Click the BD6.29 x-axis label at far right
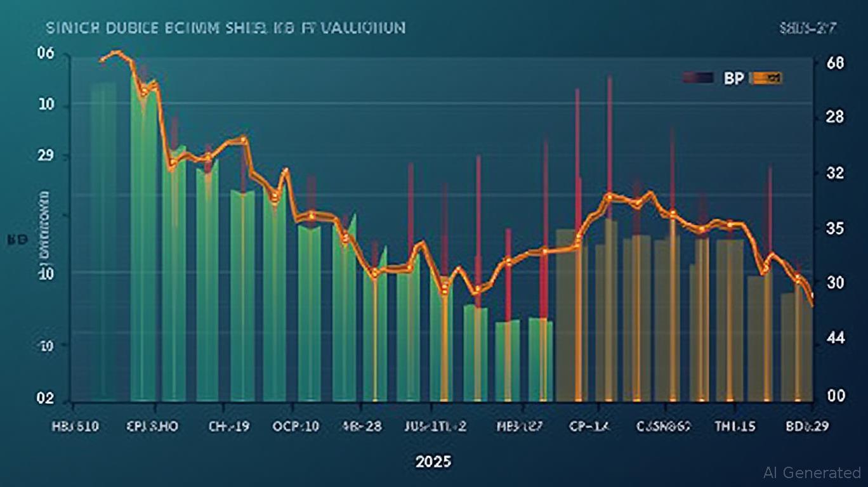The image size is (868, 487). coord(806,426)
